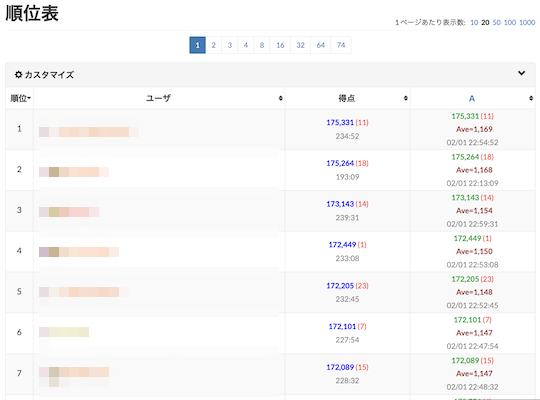The width and height of the screenshot is (540, 400).
Task: Show 20 entries per page
Action: [485, 22]
